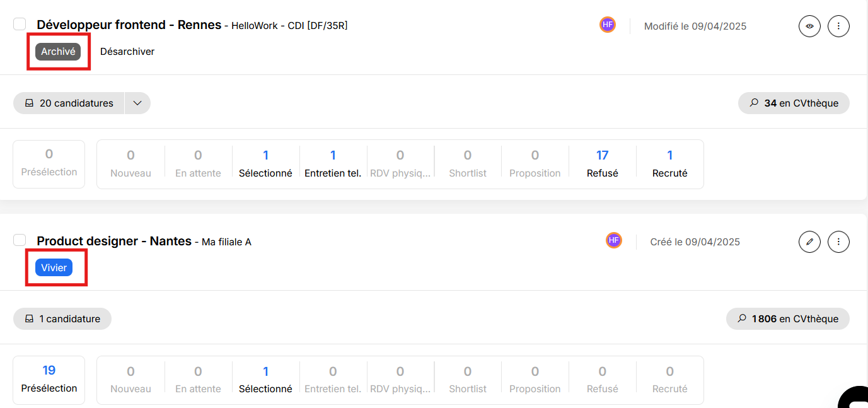Screen dimensions: 868x408
Task: Select Sélectionné stage with 1 in Développeur frontend
Action: click(x=265, y=164)
